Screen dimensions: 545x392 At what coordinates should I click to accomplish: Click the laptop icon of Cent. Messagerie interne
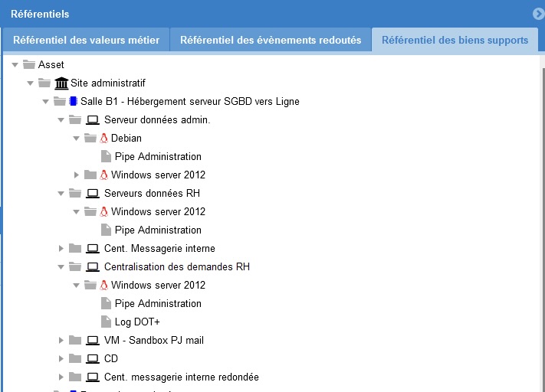coord(93,248)
